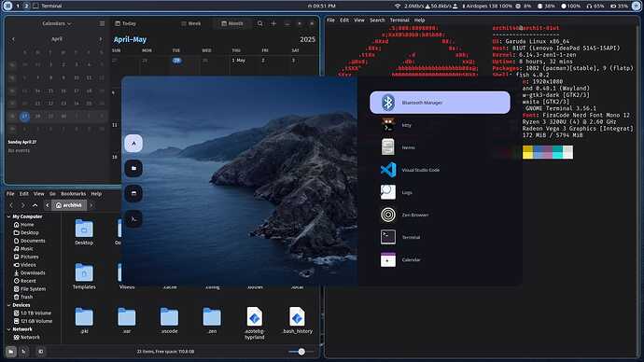This screenshot has height=362, width=644.
Task: Open the .vscode folder
Action: click(x=169, y=321)
